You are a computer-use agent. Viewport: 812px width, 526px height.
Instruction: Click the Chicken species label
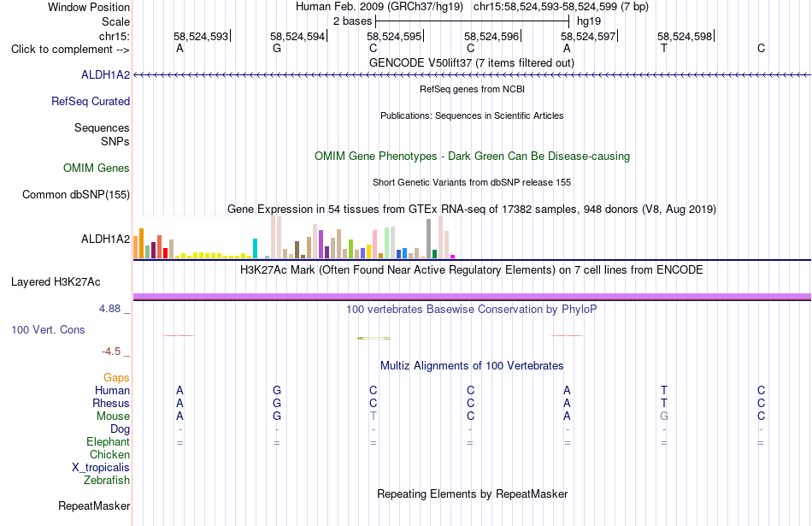point(109,455)
